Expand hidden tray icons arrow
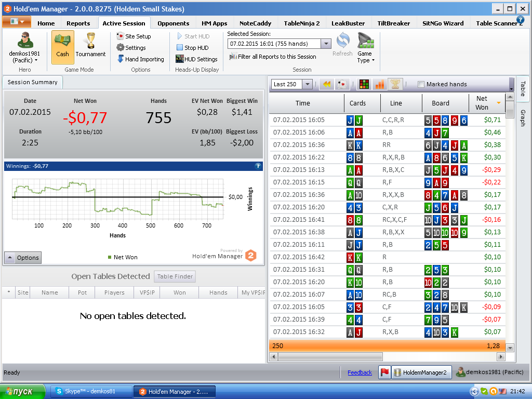The height and width of the screenshot is (399, 532). pyautogui.click(x=474, y=392)
